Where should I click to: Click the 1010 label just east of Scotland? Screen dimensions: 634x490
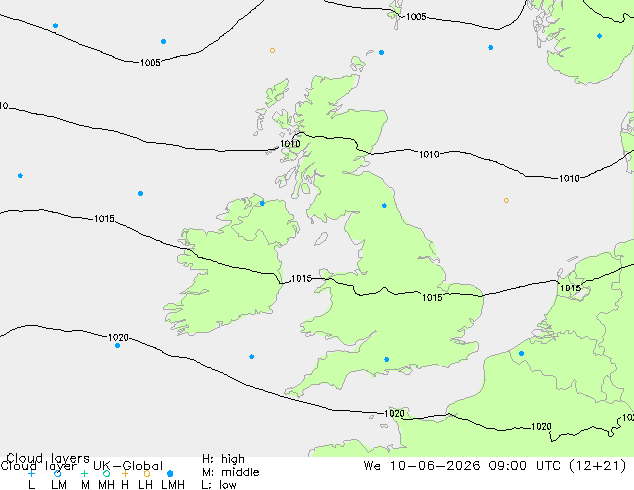[x=429, y=154]
